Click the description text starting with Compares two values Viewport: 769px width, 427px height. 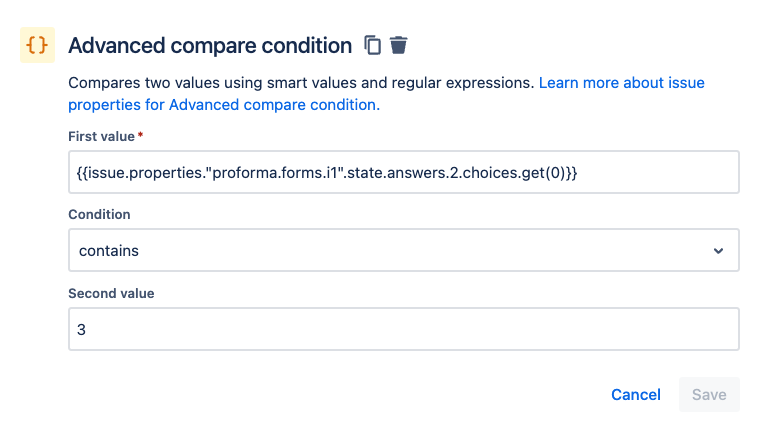[x=300, y=82]
